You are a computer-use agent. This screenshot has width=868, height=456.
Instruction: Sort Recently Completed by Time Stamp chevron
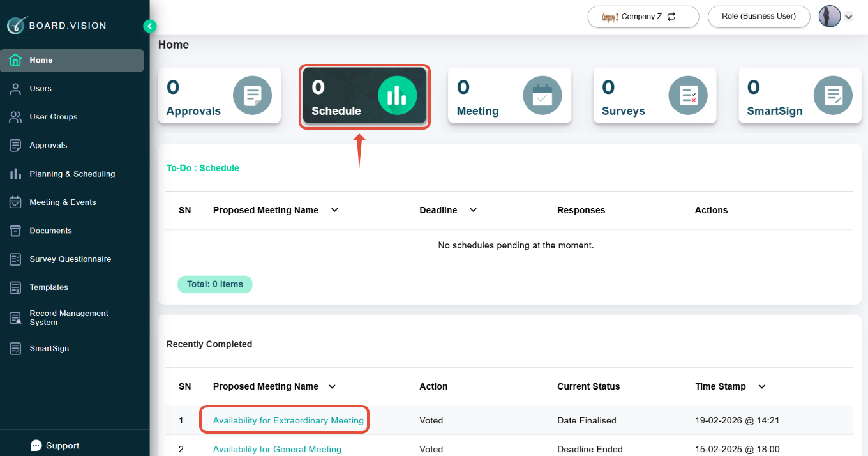(x=761, y=386)
